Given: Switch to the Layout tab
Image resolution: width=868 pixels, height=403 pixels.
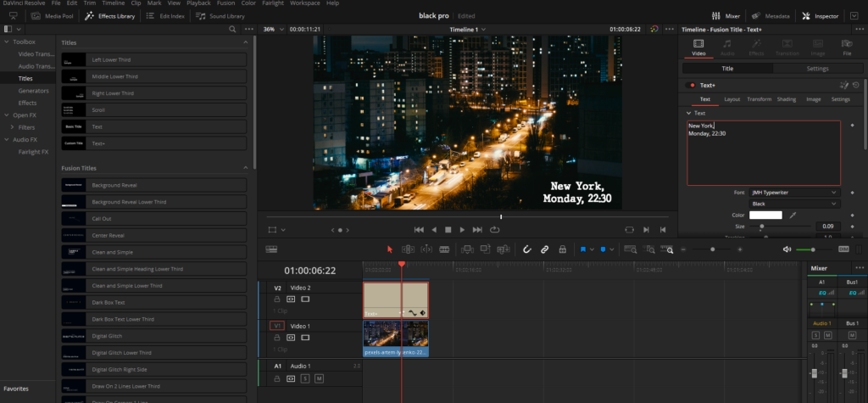Looking at the screenshot, I should coord(732,99).
